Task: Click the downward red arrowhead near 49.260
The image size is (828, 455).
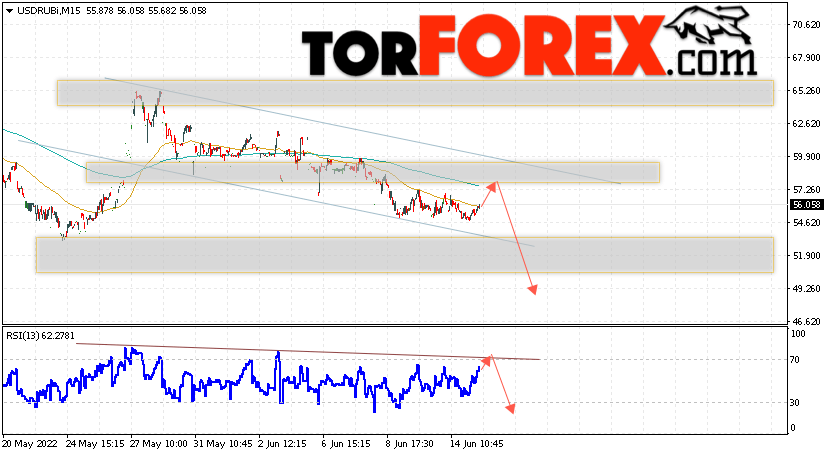Action: click(x=532, y=290)
